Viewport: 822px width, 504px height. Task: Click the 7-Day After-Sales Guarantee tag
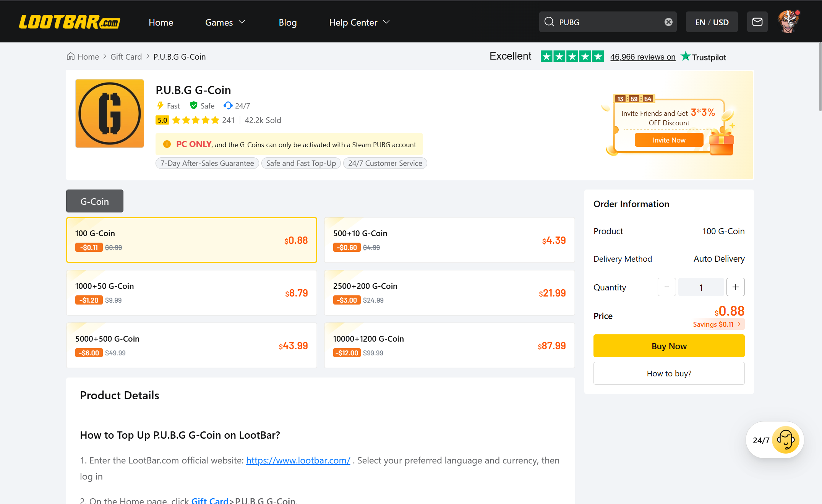click(x=207, y=163)
